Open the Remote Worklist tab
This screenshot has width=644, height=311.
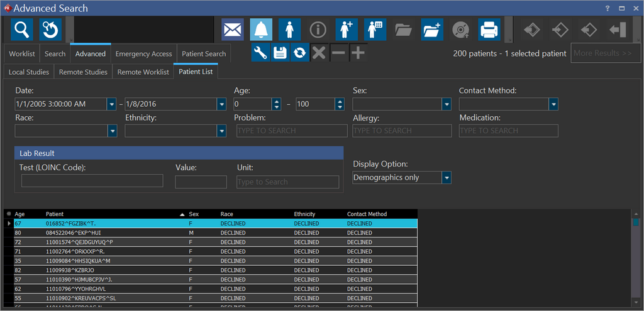(x=143, y=72)
